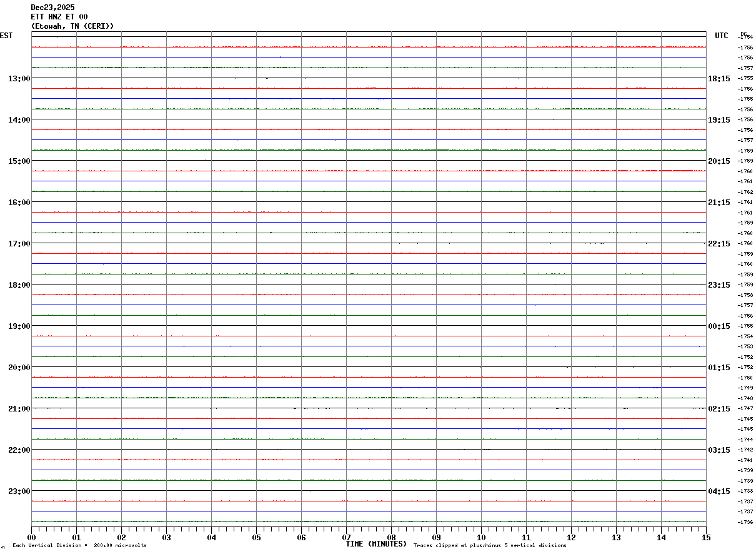Select minute 02 on the time axis
756x554 pixels.
122,537
